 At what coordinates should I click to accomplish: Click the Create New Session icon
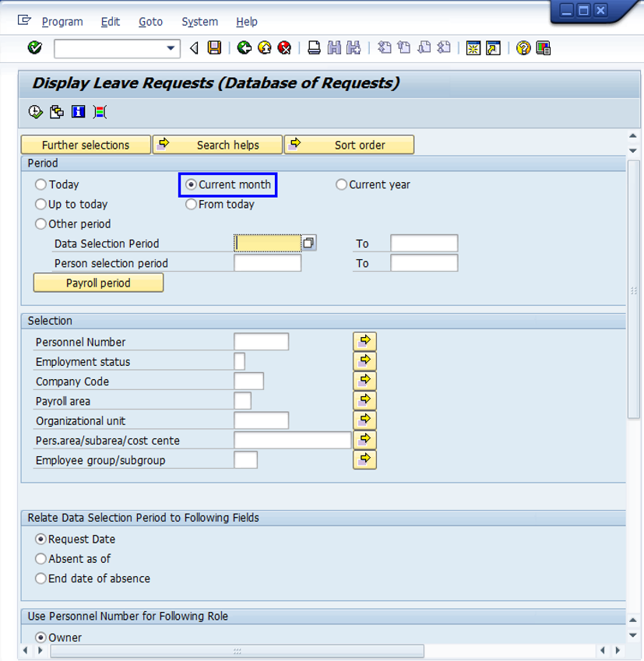473,48
